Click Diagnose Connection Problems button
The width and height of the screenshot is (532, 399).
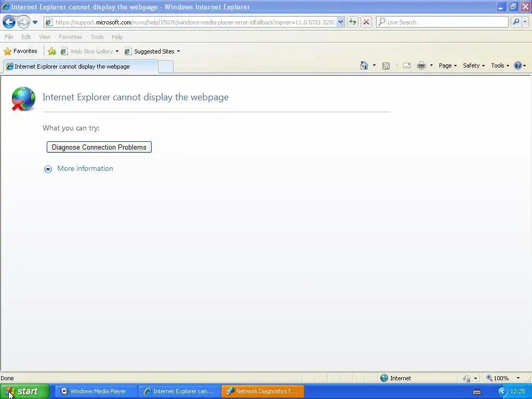coord(99,147)
